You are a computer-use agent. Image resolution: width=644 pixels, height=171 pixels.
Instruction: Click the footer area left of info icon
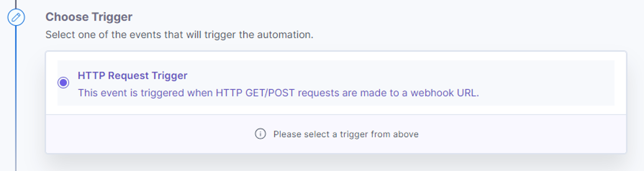coord(150,134)
